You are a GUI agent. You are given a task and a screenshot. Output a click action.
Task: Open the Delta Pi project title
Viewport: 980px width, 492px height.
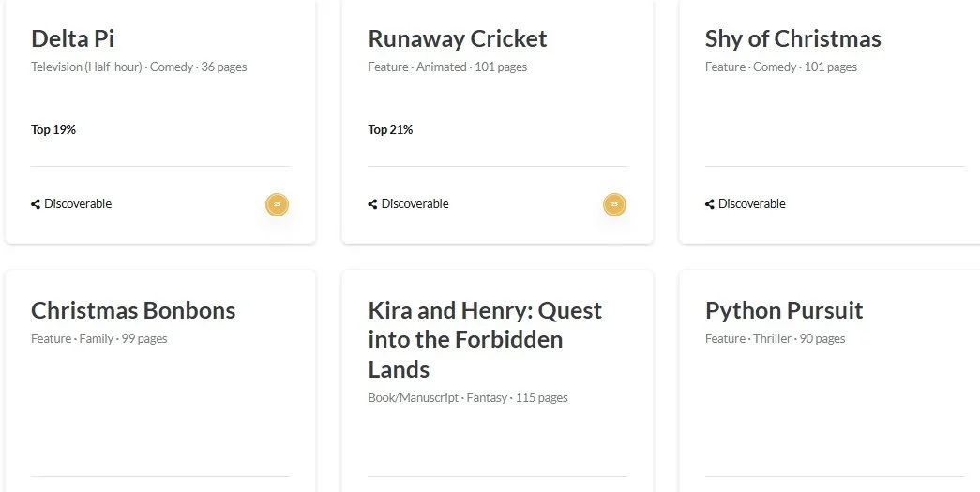point(72,38)
